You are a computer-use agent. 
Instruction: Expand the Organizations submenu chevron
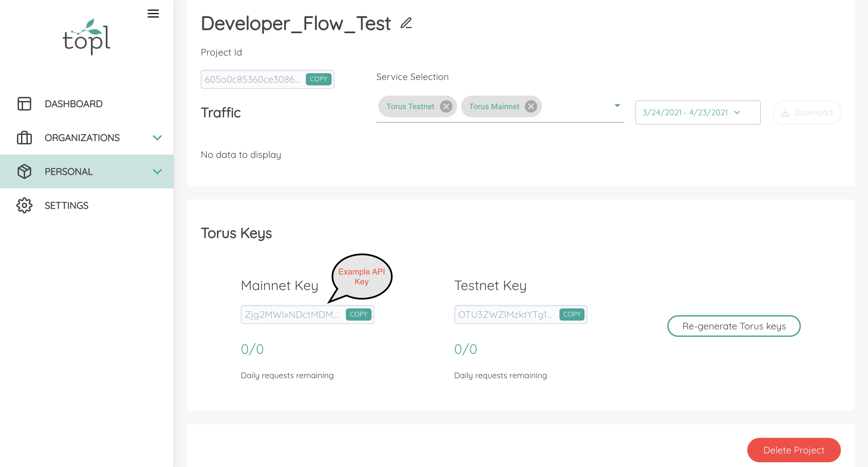coord(157,138)
